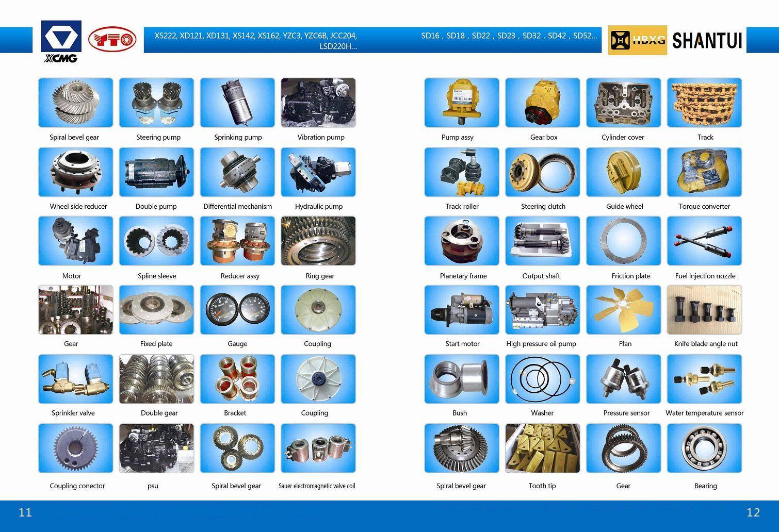Click the Wheel side reducer image
This screenshot has height=532, width=779.
[75, 172]
